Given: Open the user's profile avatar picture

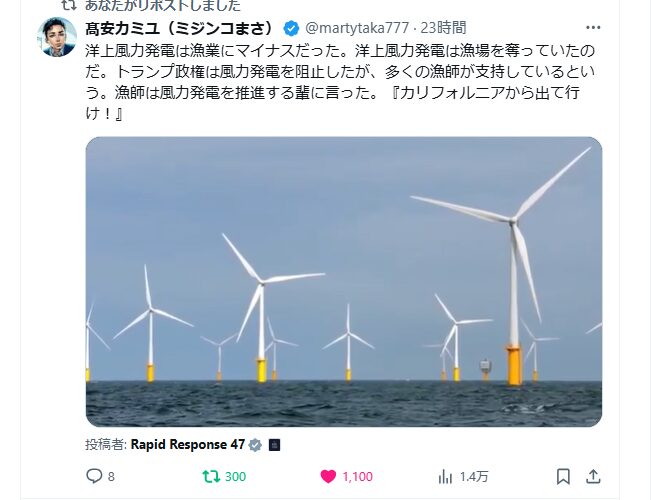Looking at the screenshot, I should pos(57,37).
